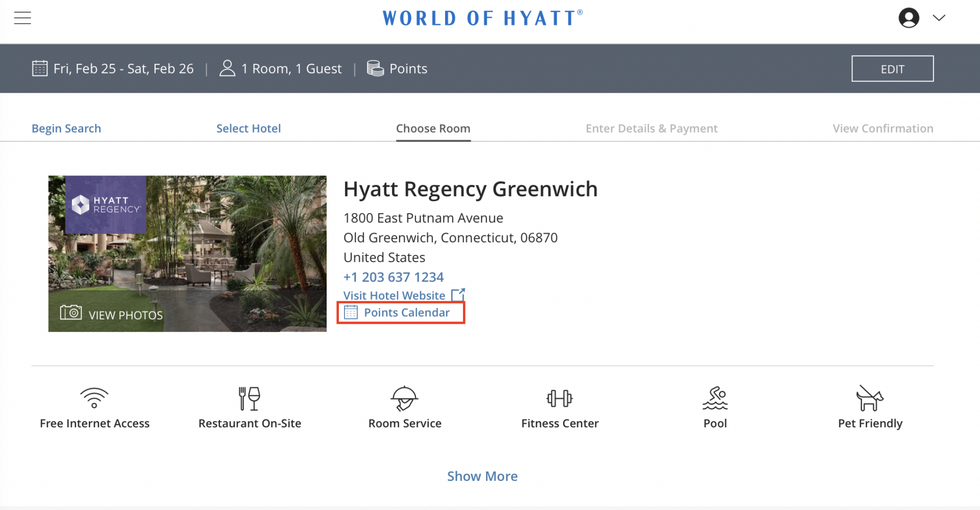Image resolution: width=980 pixels, height=510 pixels.
Task: Open the Points Calendar link
Action: (407, 313)
